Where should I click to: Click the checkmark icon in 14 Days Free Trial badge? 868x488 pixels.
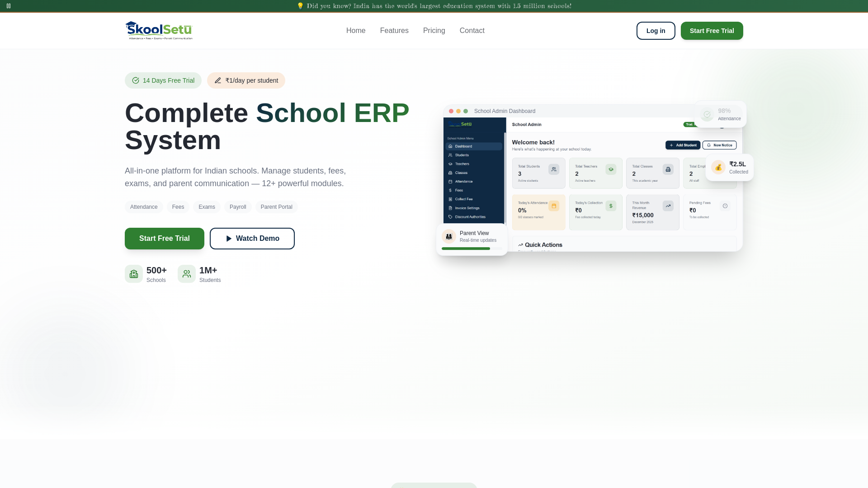point(136,80)
